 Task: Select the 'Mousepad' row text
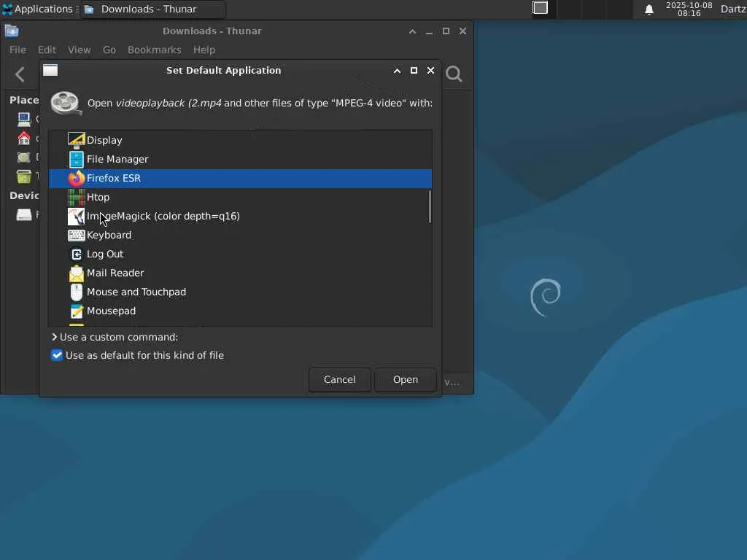111,311
